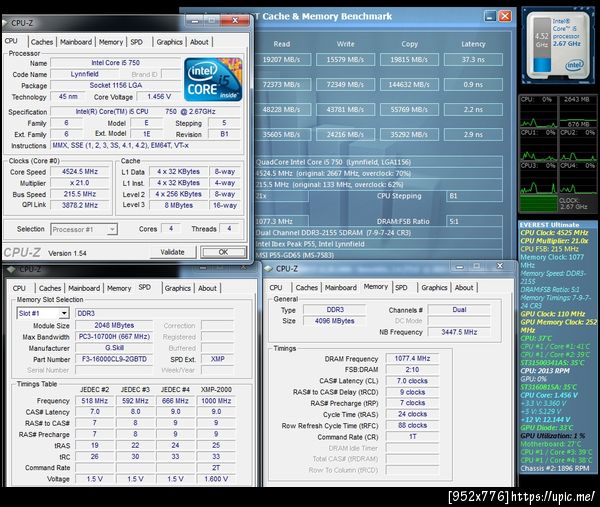This screenshot has height=507, width=600.
Task: Close the Memory CPU-Z window
Action: (499, 266)
